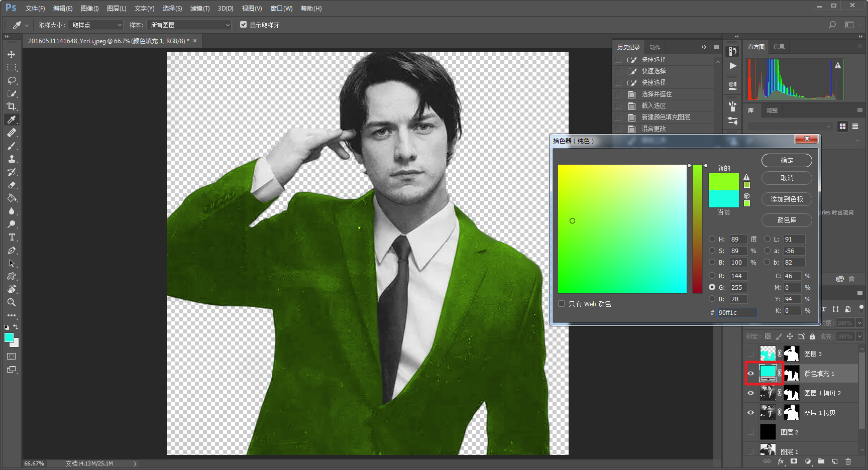Select the History Brush tool
The width and height of the screenshot is (868, 470).
(11, 172)
